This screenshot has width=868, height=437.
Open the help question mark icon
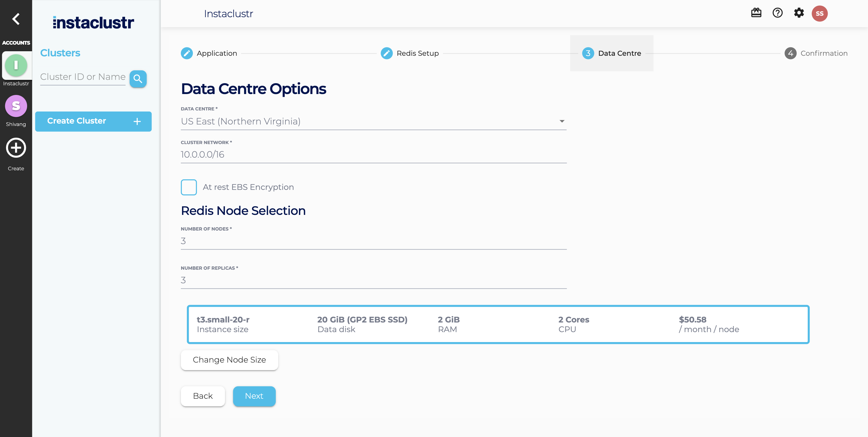[x=777, y=13]
